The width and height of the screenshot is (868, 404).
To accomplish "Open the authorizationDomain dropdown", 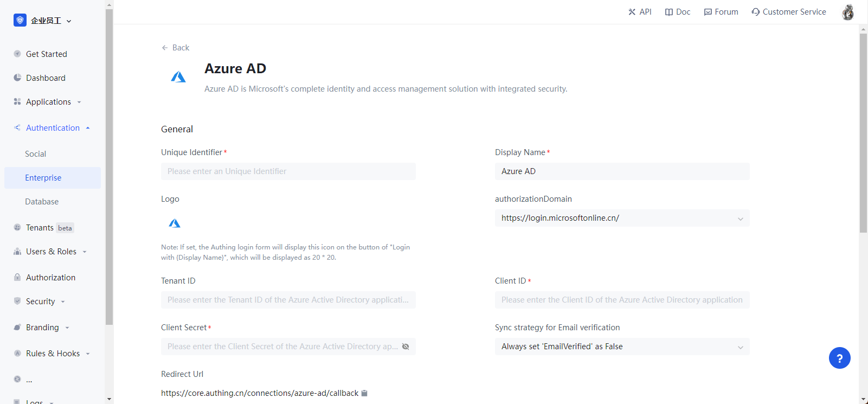I will [622, 218].
